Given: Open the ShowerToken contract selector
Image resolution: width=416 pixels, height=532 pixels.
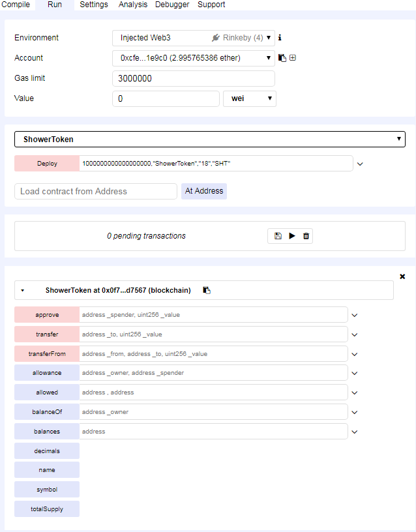Looking at the screenshot, I should click(210, 139).
